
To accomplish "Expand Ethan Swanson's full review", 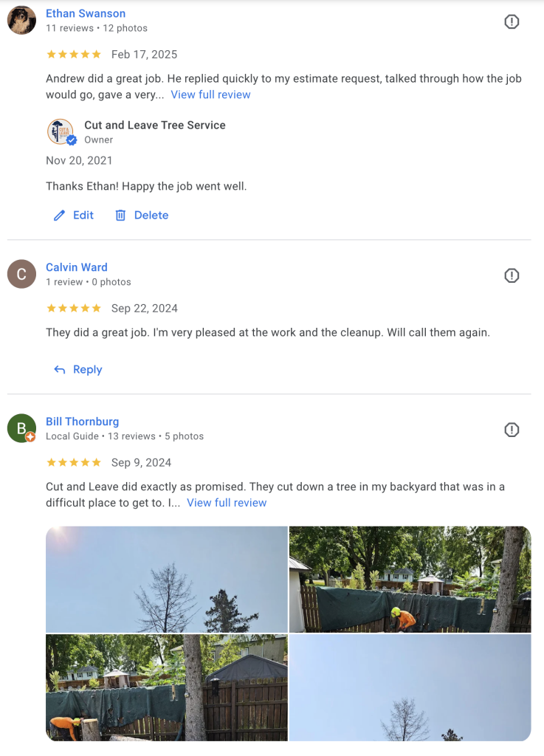I will pyautogui.click(x=210, y=94).
